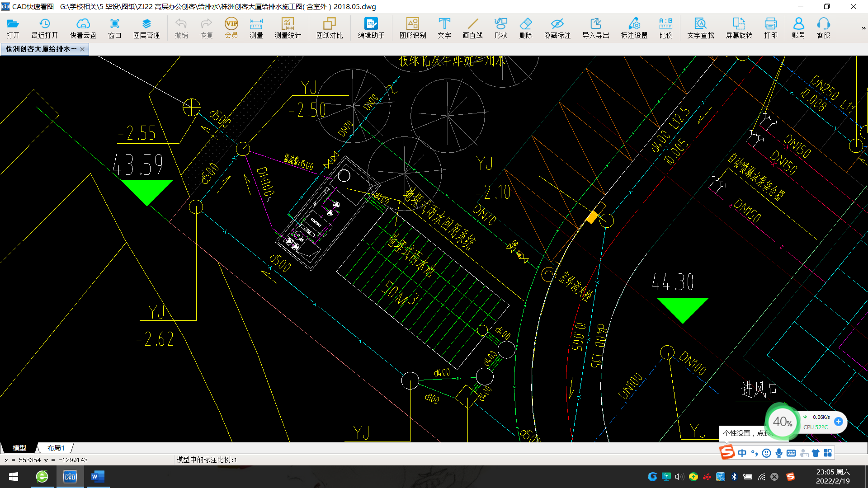
Task: Click the x y coordinate readout
Action: (x=46, y=460)
